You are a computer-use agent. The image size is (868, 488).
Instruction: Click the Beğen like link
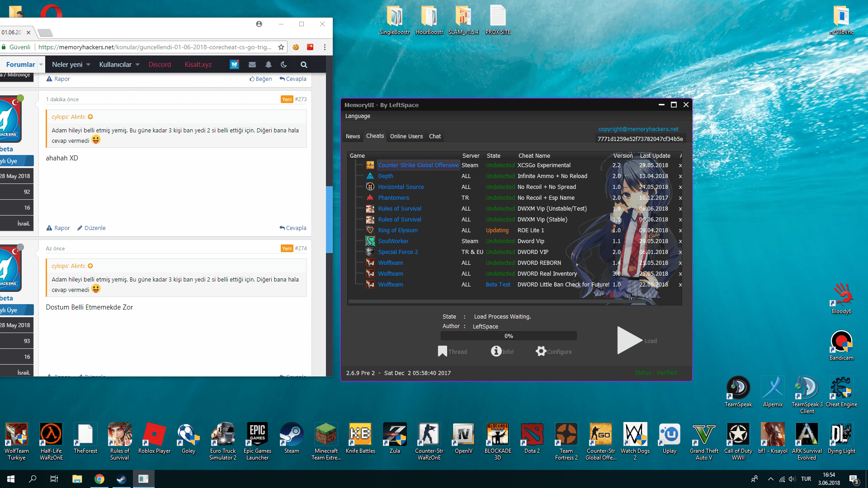tap(261, 79)
